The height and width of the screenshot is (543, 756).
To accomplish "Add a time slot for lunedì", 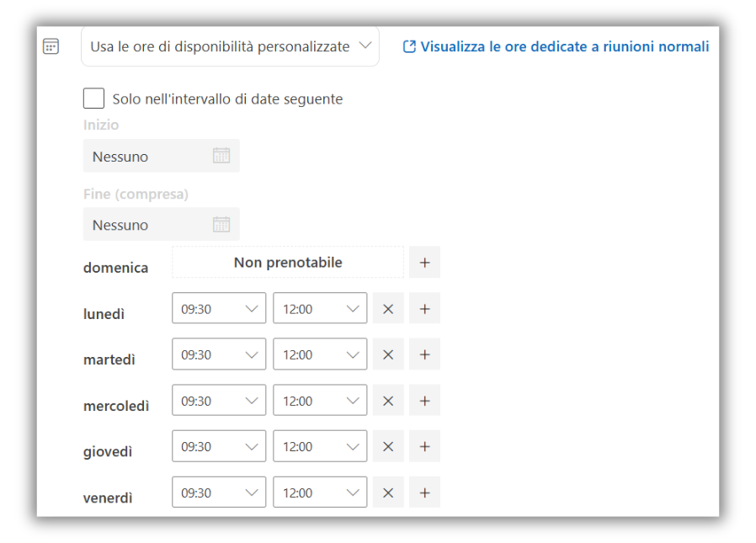I will tap(424, 309).
